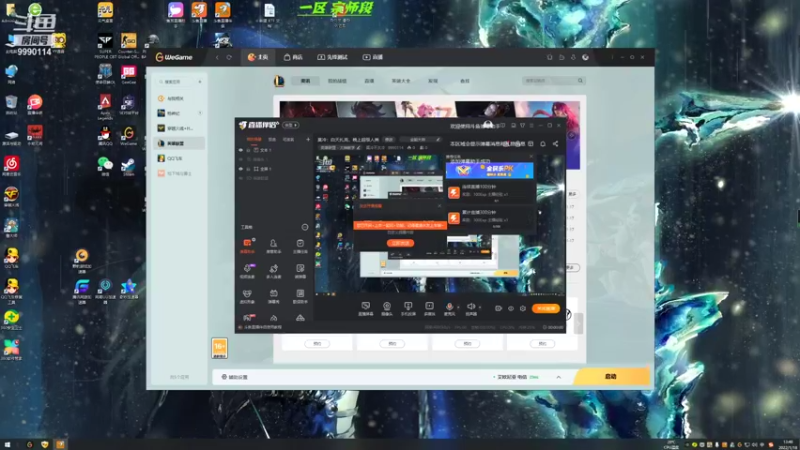Expand the second game entry in WeGame sidebar
Viewport: 800px width, 450px height.
point(200,113)
